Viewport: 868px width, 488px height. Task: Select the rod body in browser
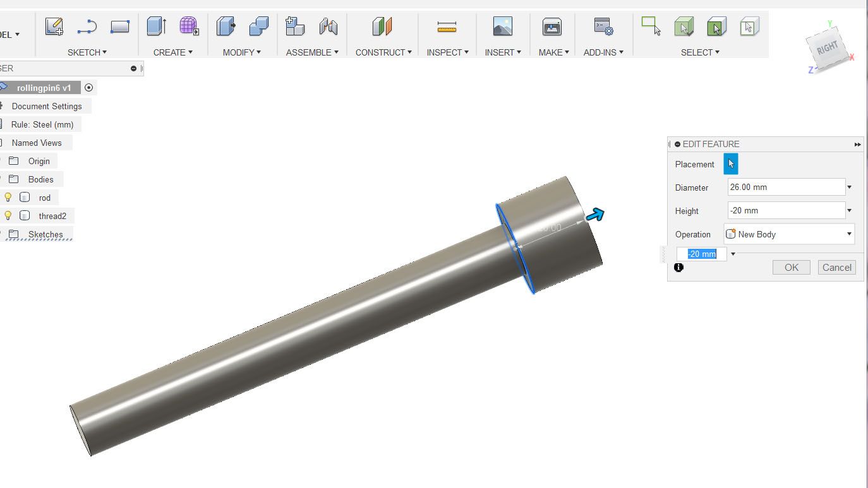click(x=44, y=198)
